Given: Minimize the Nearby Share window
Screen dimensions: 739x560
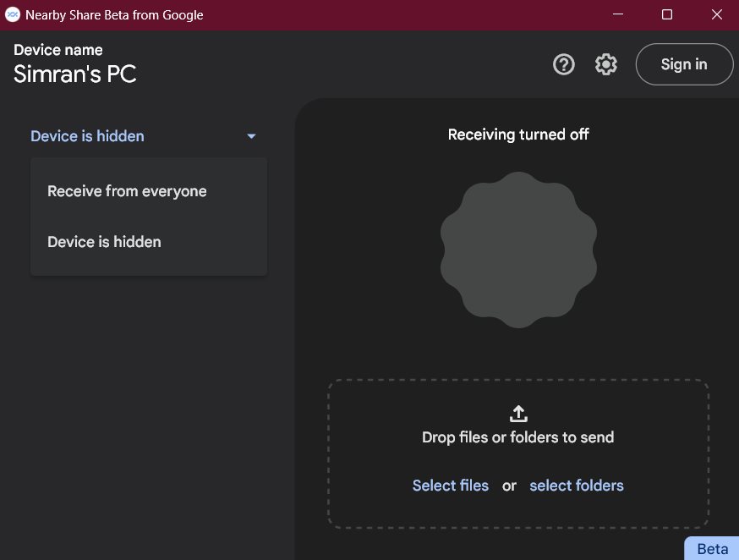Looking at the screenshot, I should [x=618, y=14].
